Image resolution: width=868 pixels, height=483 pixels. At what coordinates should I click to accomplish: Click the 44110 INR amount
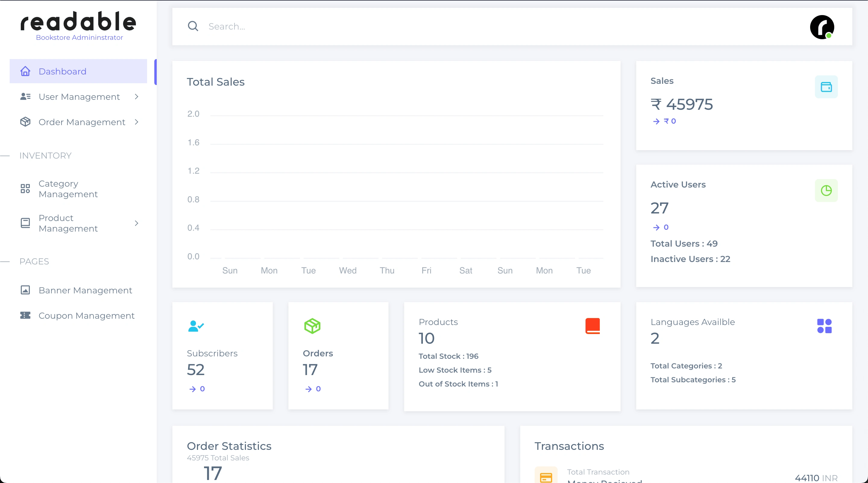816,478
